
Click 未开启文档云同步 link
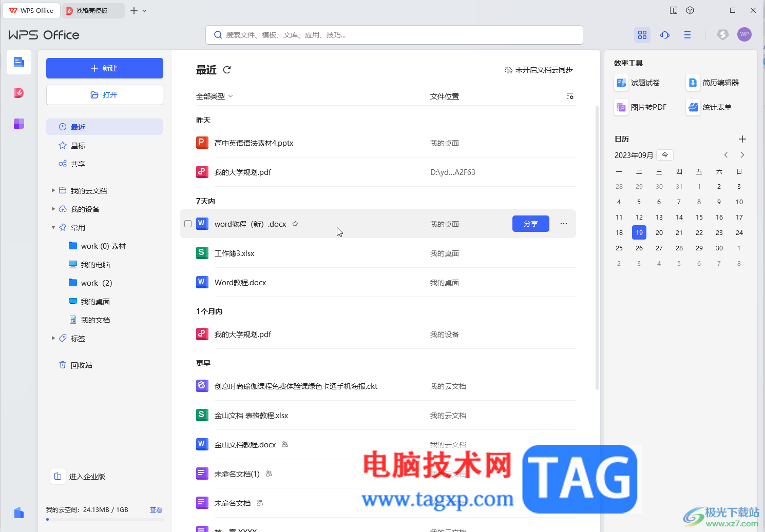[x=539, y=70]
